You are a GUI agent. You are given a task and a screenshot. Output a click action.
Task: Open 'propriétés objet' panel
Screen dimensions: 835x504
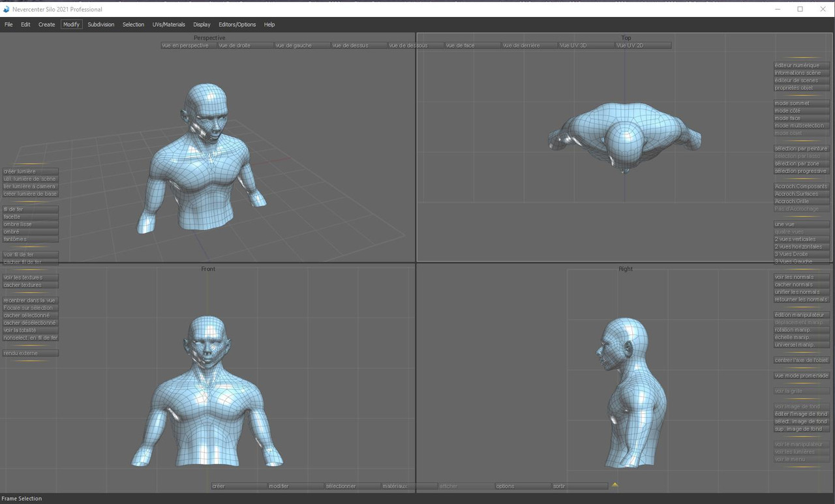pos(802,88)
